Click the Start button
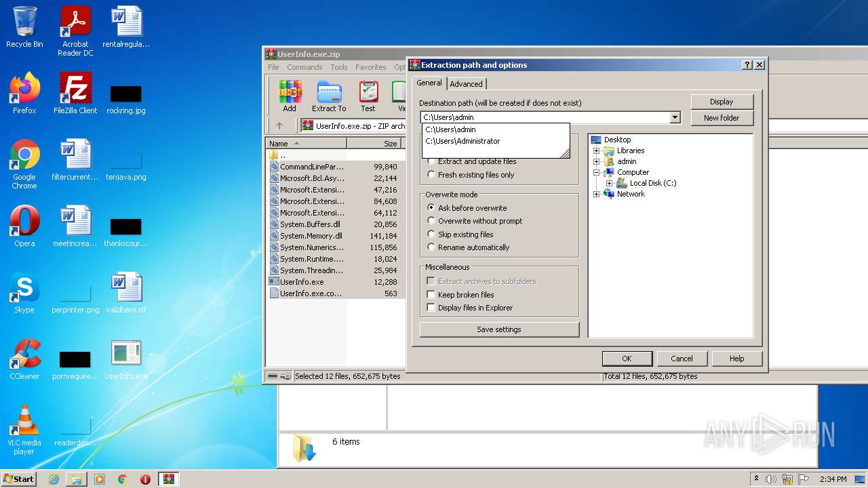This screenshot has height=488, width=868. point(18,479)
